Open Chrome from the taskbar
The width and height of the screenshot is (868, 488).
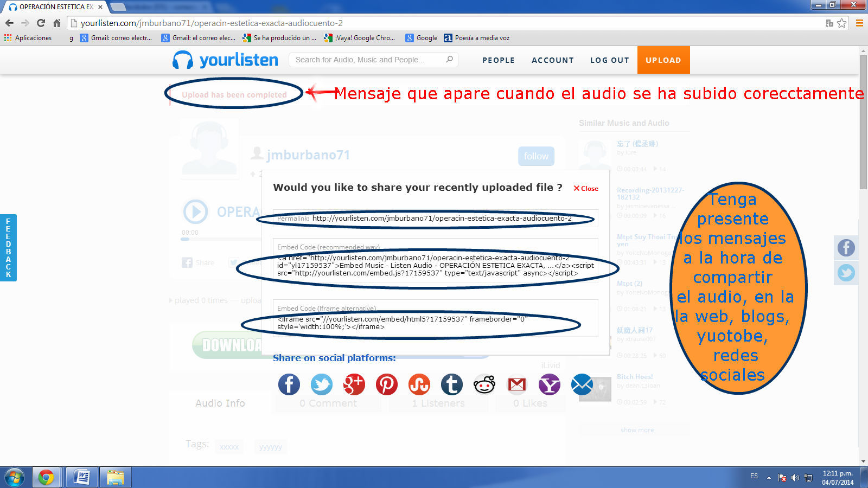pyautogui.click(x=46, y=478)
